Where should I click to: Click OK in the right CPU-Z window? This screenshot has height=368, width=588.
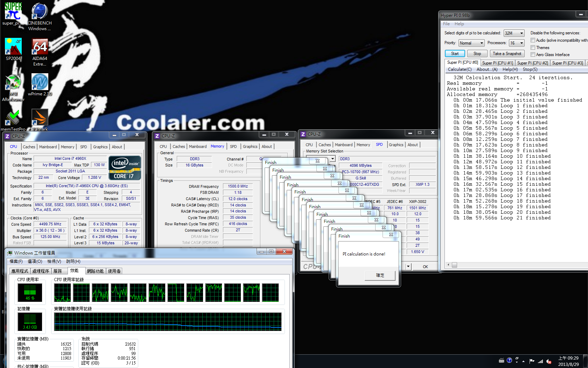coord(425,267)
